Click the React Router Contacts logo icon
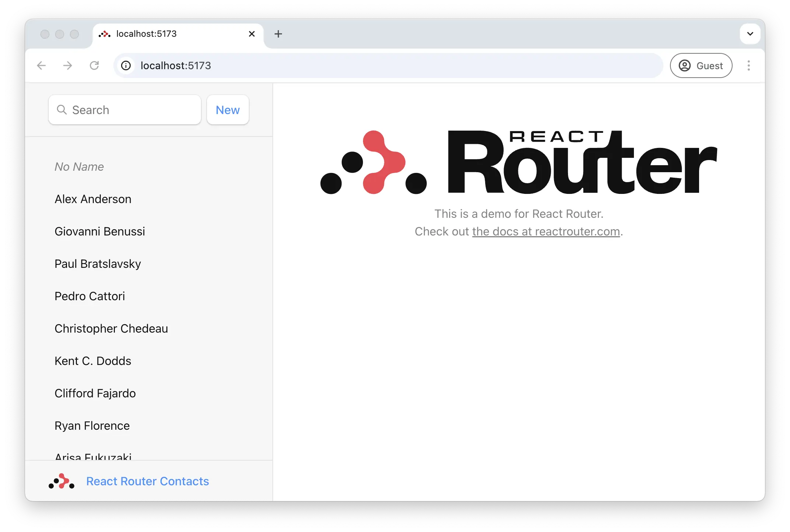Screen dimensions: 790x532 pos(61,481)
